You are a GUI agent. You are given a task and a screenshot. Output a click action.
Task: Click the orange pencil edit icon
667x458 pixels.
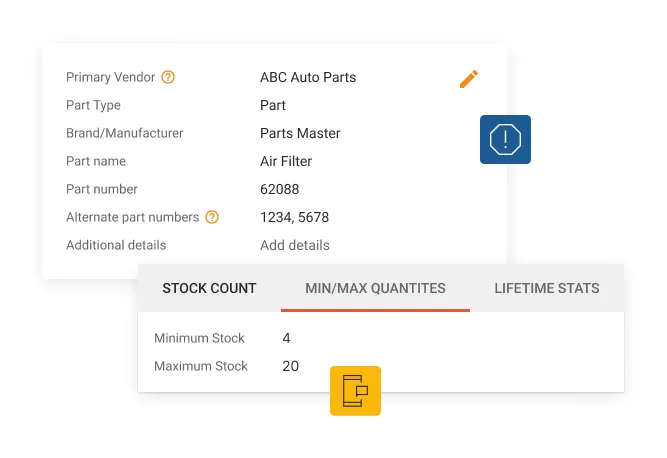tap(469, 79)
